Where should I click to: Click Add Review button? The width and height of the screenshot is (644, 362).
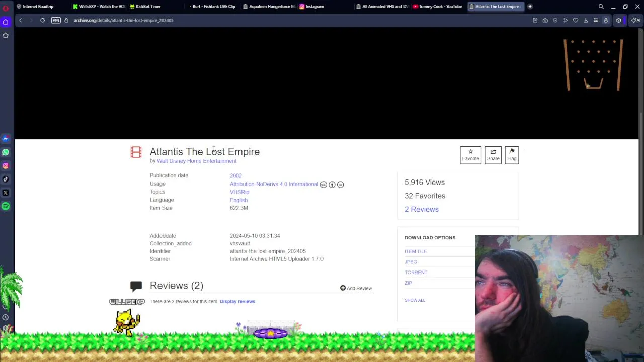[356, 288]
